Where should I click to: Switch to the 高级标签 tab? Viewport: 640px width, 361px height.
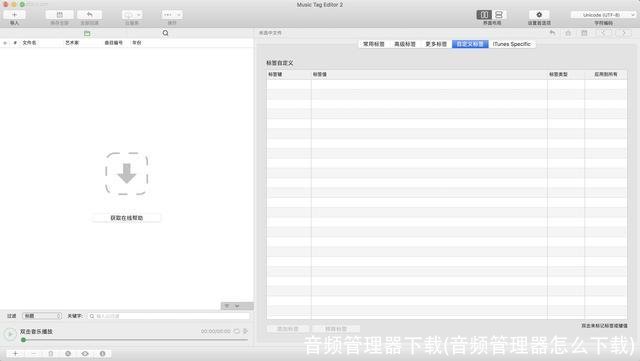coord(405,44)
